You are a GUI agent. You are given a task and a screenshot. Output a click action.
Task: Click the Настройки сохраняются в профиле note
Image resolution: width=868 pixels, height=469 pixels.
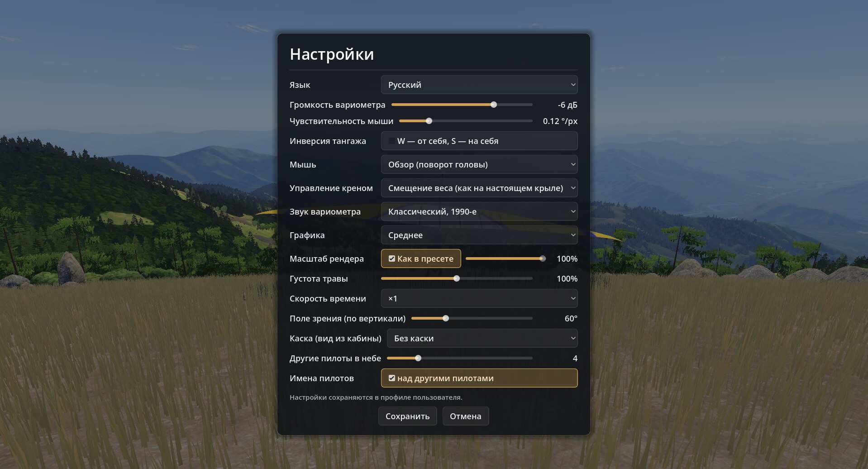(x=376, y=397)
